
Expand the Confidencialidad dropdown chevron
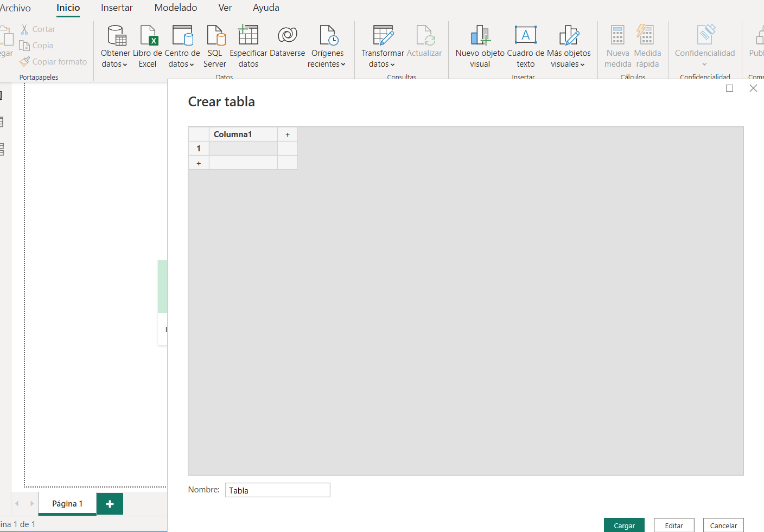tap(704, 65)
